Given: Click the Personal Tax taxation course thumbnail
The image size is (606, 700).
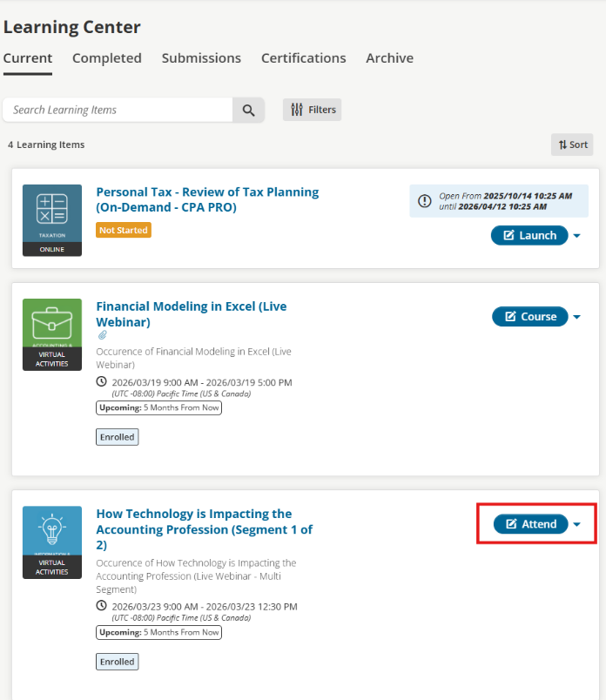Looking at the screenshot, I should [52, 219].
